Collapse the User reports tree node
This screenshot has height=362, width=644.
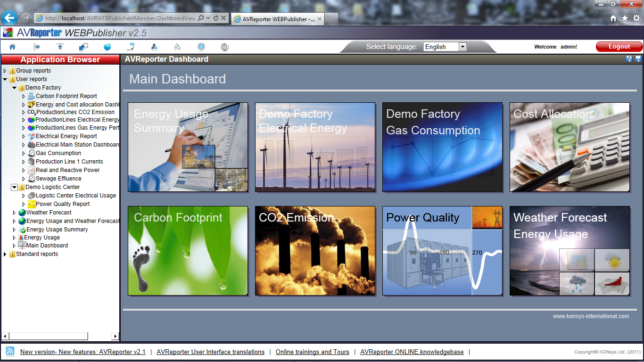coord(5,79)
